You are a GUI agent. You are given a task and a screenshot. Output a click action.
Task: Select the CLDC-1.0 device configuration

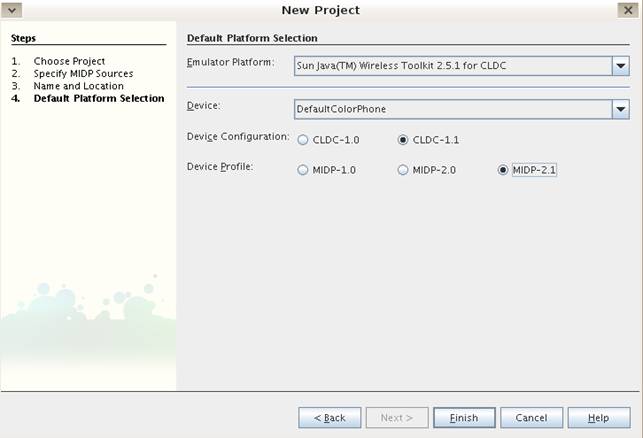click(x=303, y=140)
